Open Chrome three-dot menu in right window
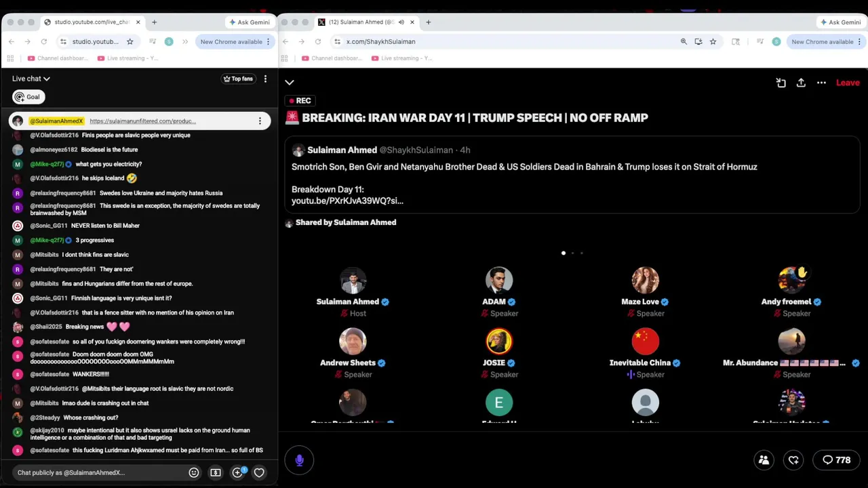This screenshot has height=488, width=868. 859,41
